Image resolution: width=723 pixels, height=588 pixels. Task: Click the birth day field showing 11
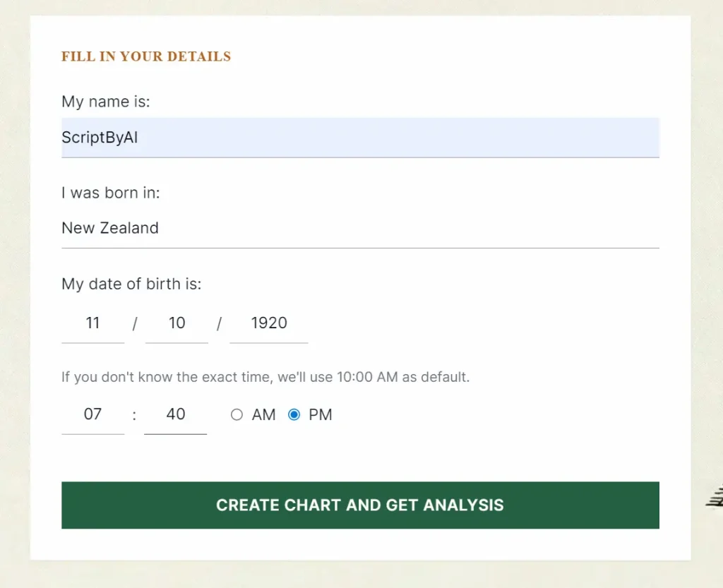click(x=92, y=323)
